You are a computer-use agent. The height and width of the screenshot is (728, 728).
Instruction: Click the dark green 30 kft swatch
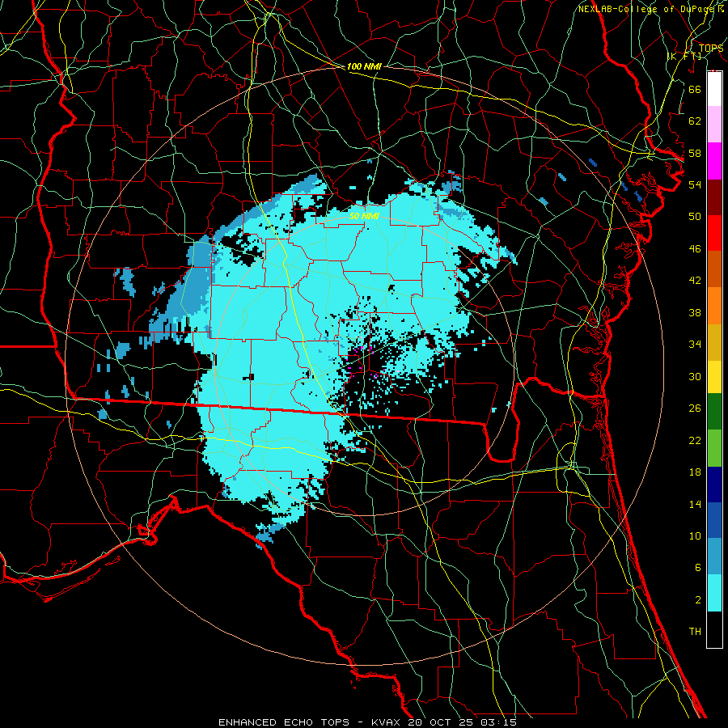click(714, 411)
